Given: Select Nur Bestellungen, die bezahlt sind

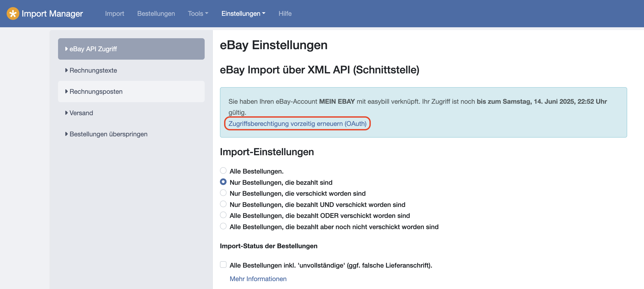Looking at the screenshot, I should [x=223, y=182].
